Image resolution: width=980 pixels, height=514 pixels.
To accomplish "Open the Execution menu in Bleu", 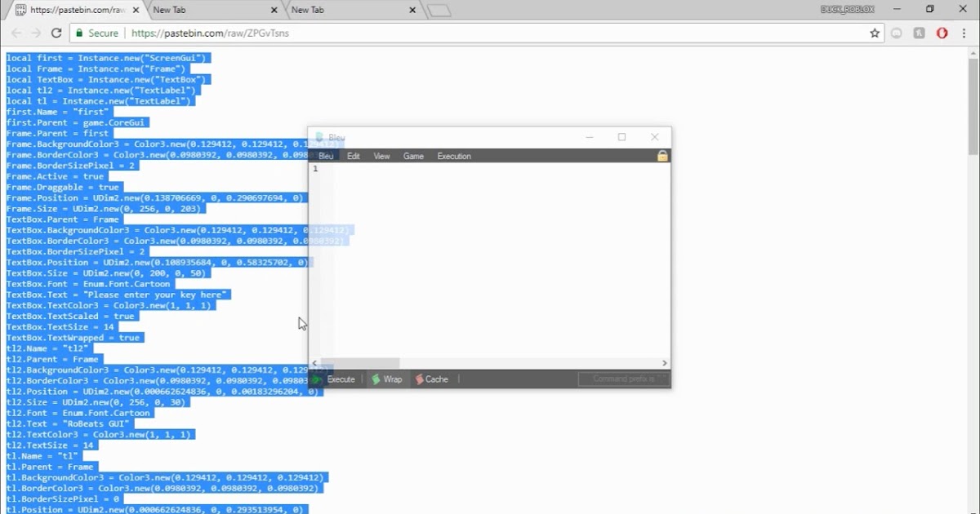I will pyautogui.click(x=454, y=156).
